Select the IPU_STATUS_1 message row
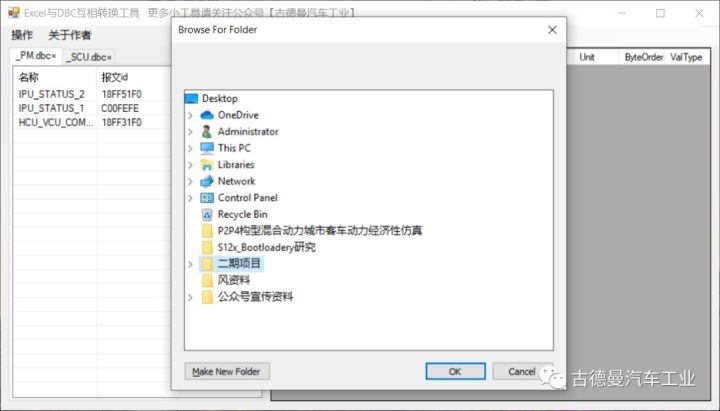 (92, 108)
